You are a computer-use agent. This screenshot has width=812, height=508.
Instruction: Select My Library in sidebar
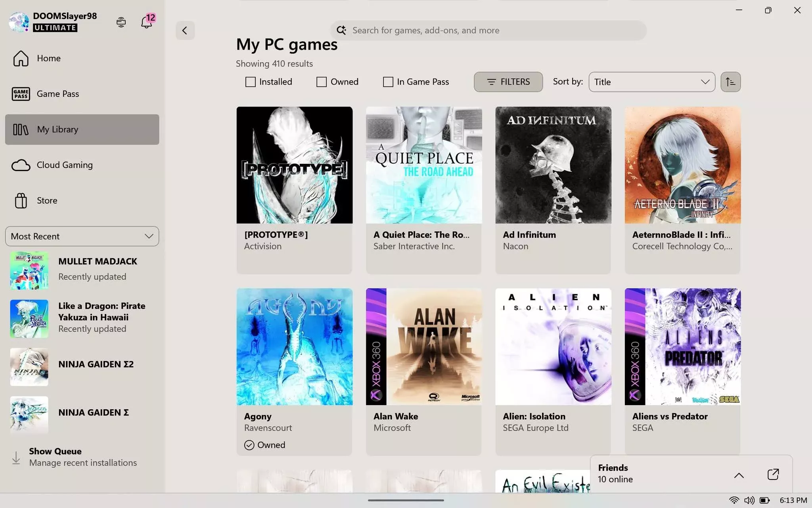(x=82, y=129)
